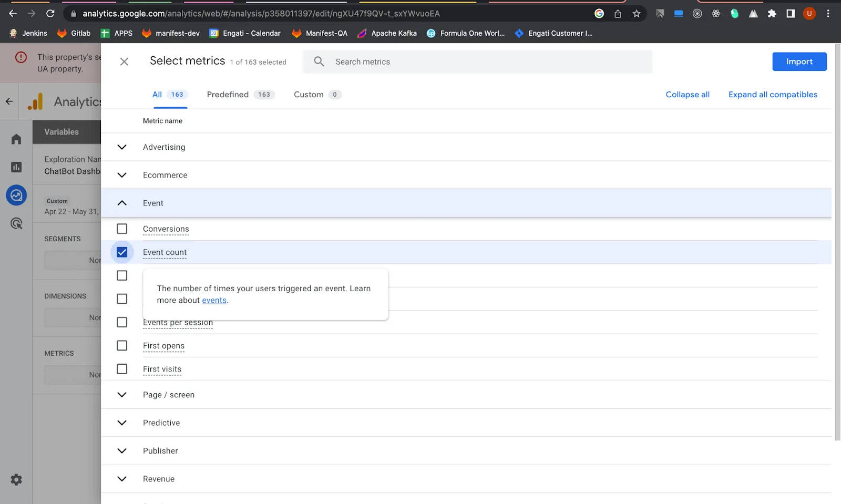Switch to the Custom tab
This screenshot has width=841, height=504.
click(x=317, y=95)
